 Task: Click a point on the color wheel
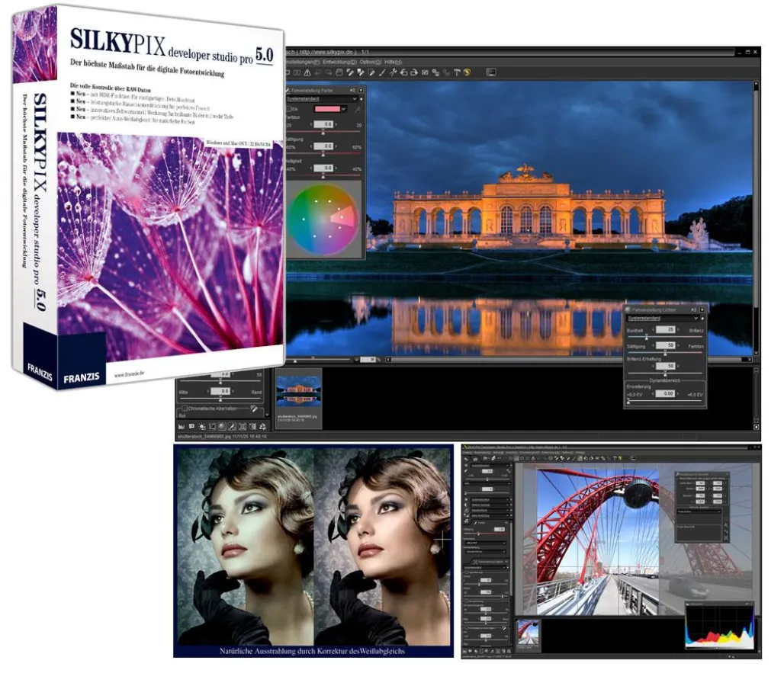pyautogui.click(x=342, y=217)
